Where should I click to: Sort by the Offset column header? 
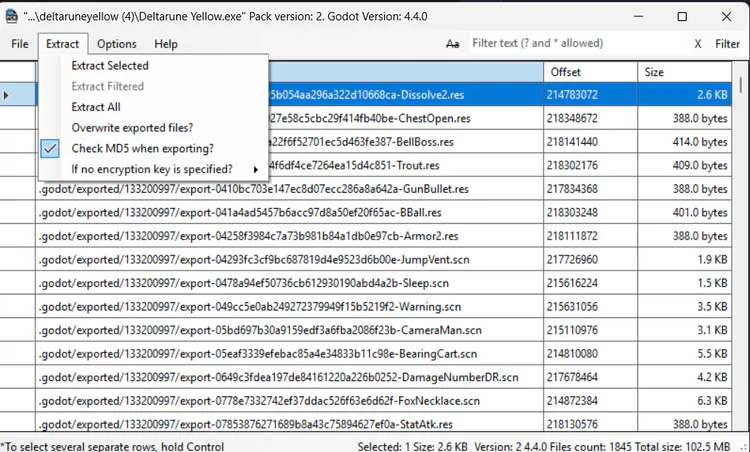coord(590,72)
